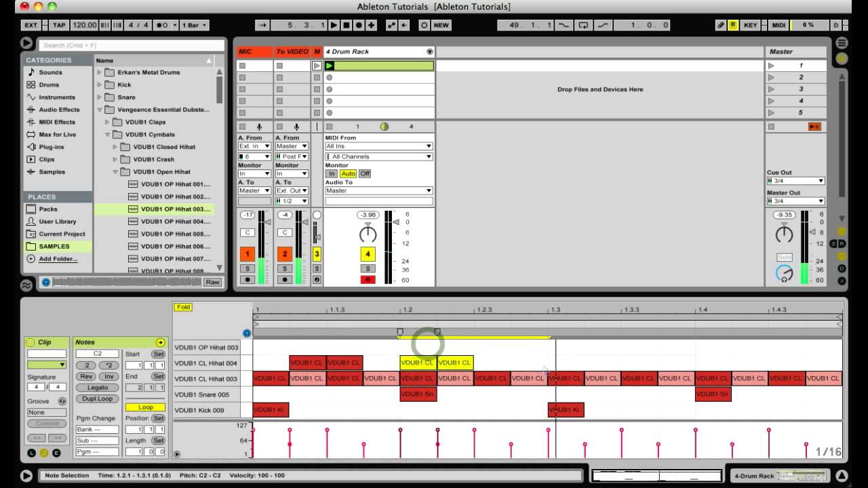Click the TAP tempo button
The image size is (868, 488).
coord(59,25)
